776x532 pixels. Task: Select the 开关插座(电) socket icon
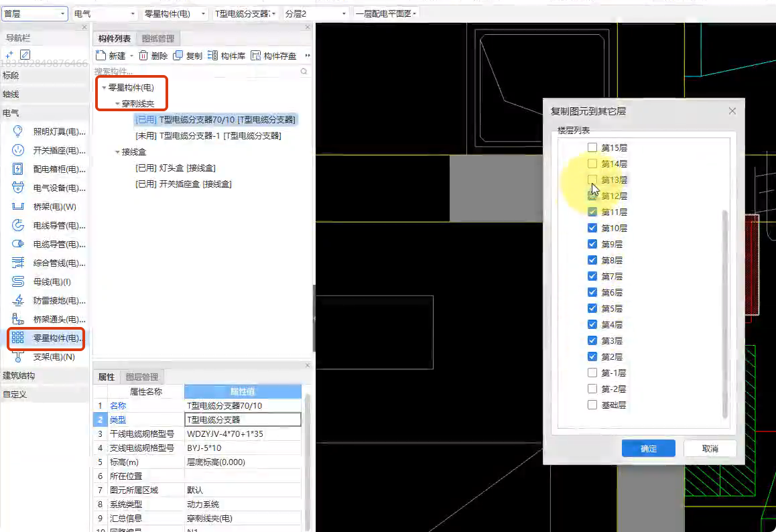[x=18, y=150]
